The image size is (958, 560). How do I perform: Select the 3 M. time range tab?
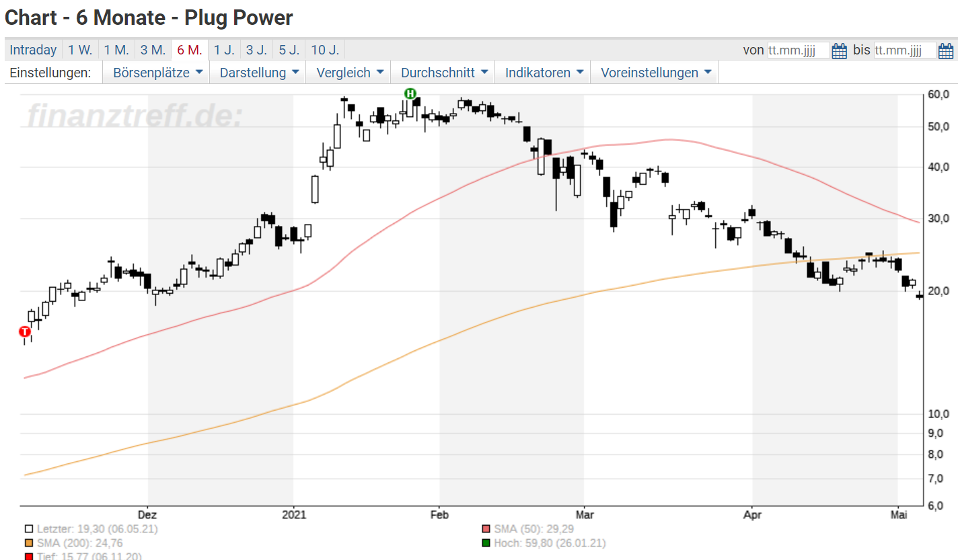coord(153,50)
